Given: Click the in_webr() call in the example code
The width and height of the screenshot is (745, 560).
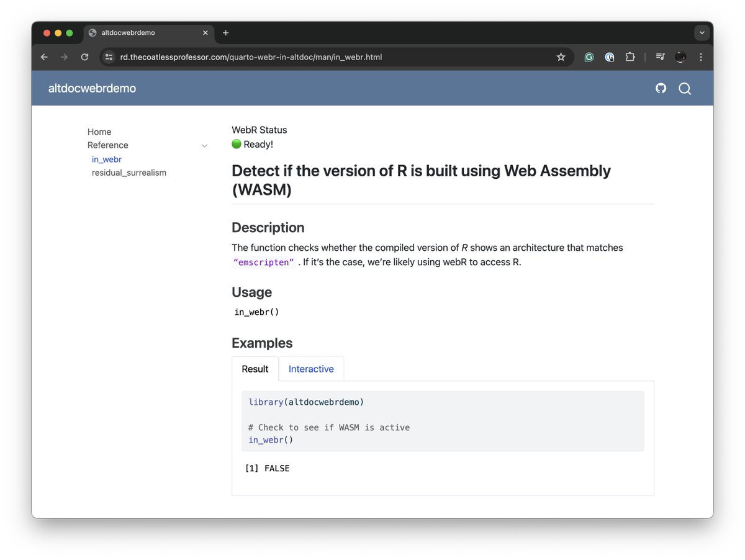Looking at the screenshot, I should point(271,440).
